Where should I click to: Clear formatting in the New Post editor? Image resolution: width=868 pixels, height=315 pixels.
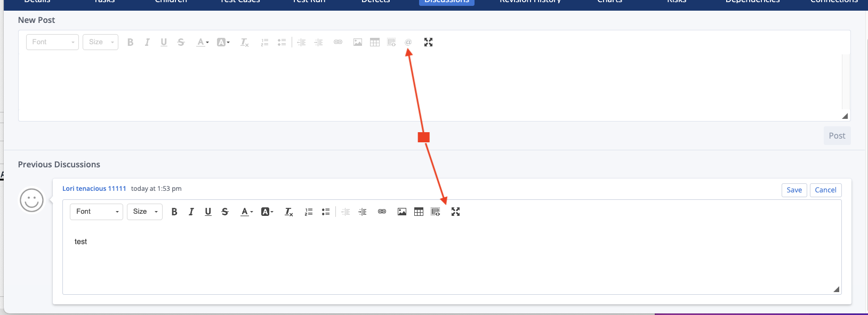click(244, 42)
